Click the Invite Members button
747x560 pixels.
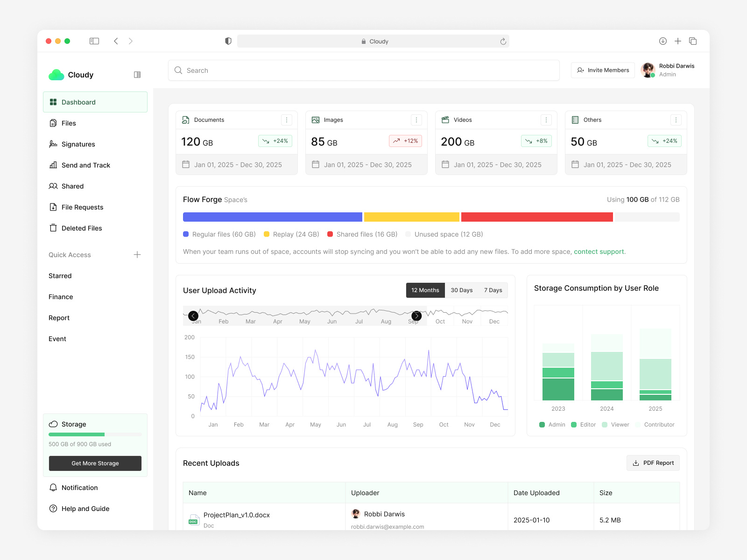click(x=603, y=70)
